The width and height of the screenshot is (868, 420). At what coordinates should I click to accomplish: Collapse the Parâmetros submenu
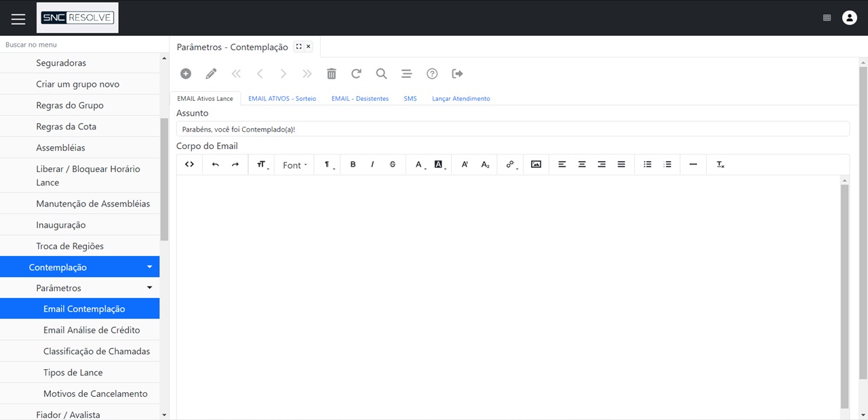click(x=149, y=288)
